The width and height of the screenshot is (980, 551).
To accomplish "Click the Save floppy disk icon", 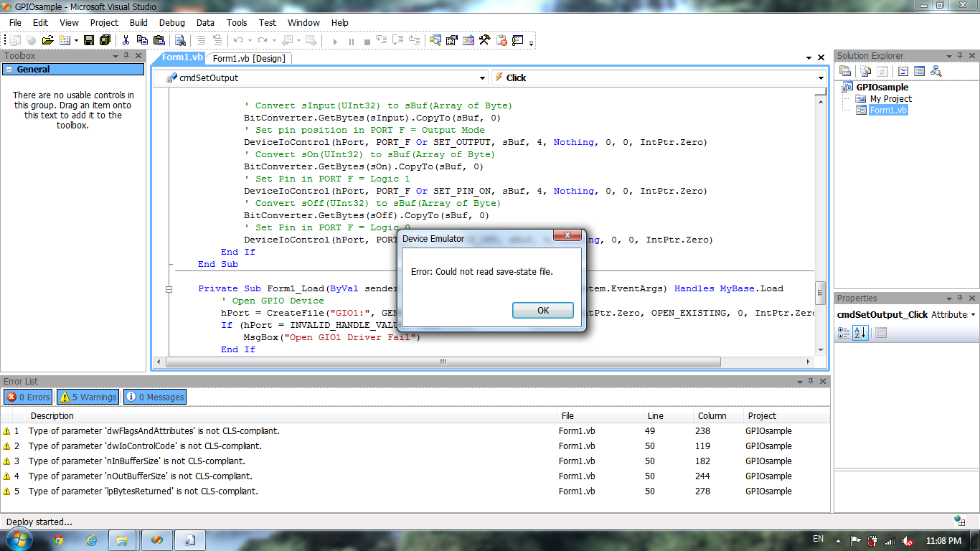I will (x=88, y=40).
